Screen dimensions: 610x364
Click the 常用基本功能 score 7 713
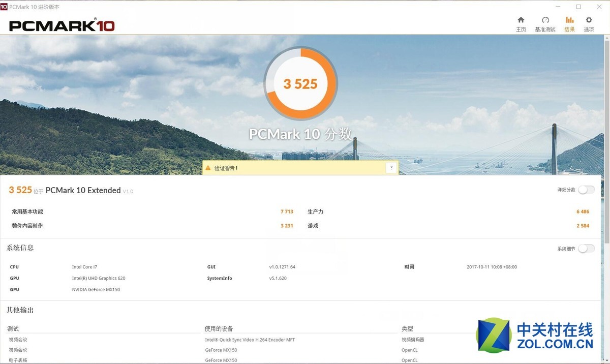[286, 211]
